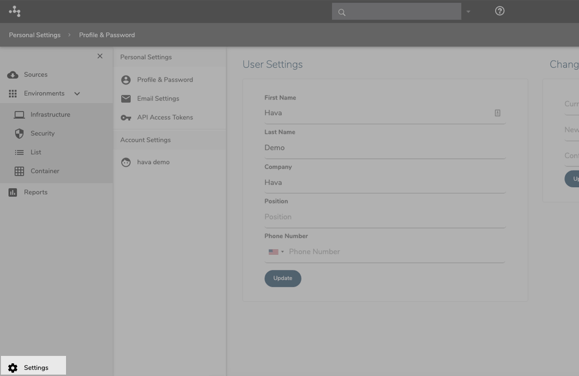Click the hava demo account avatar icon
Screen dimensions: 579x376
[x=126, y=162]
